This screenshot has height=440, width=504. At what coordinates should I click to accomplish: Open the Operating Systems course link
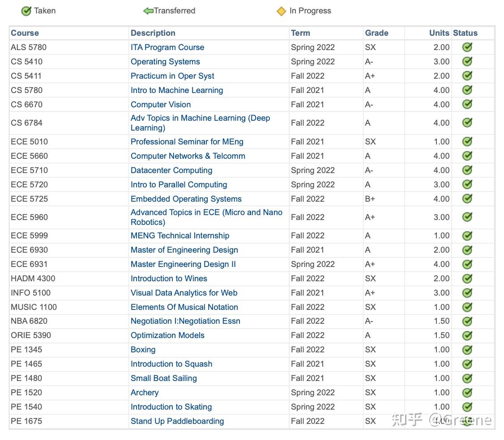click(x=165, y=62)
